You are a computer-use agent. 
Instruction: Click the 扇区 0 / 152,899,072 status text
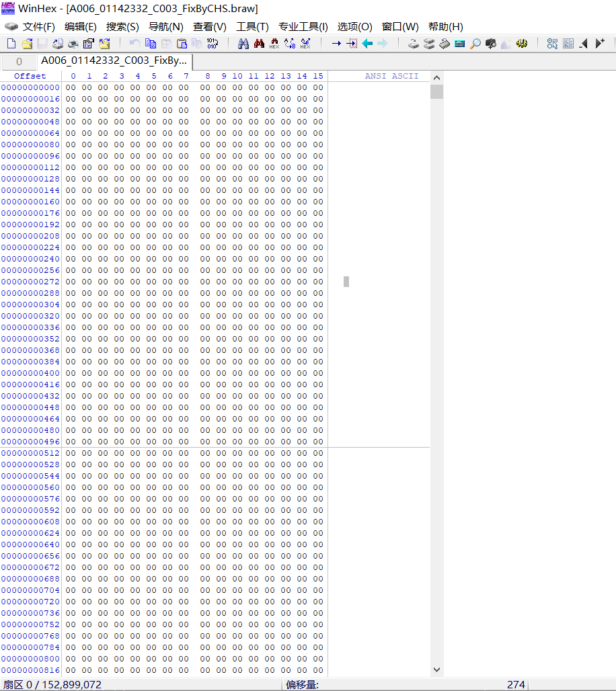coord(52,684)
